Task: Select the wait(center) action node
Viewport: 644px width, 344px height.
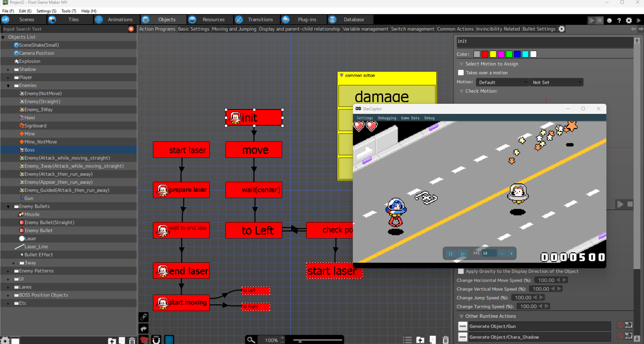Action: click(x=254, y=190)
